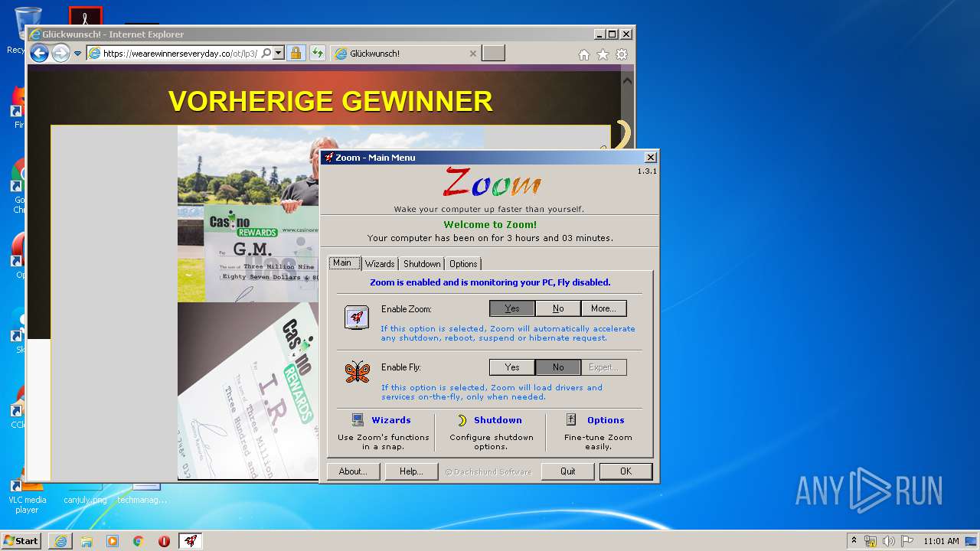Click the volume tray icon
The image size is (980, 551).
[889, 541]
